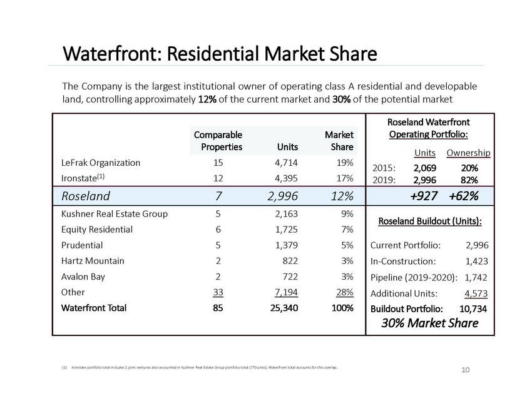Select the 'Ironstate' row label
The width and height of the screenshot is (532, 411).
83,178
